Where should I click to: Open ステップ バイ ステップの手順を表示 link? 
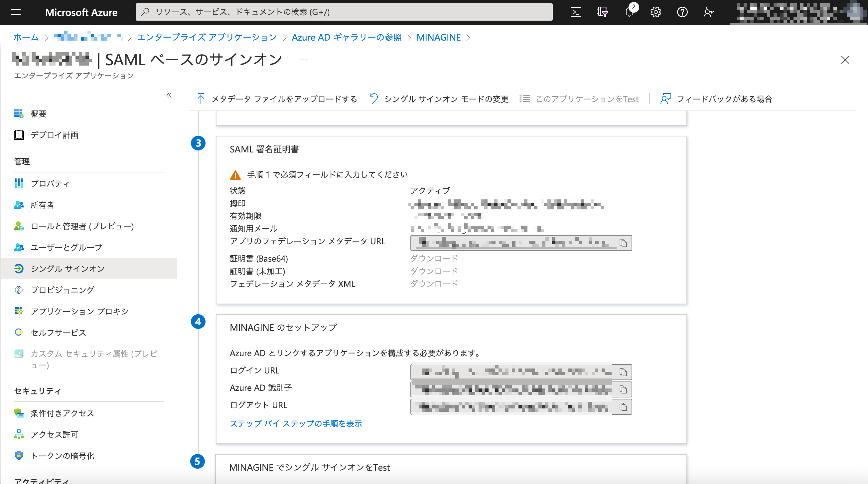pos(296,424)
